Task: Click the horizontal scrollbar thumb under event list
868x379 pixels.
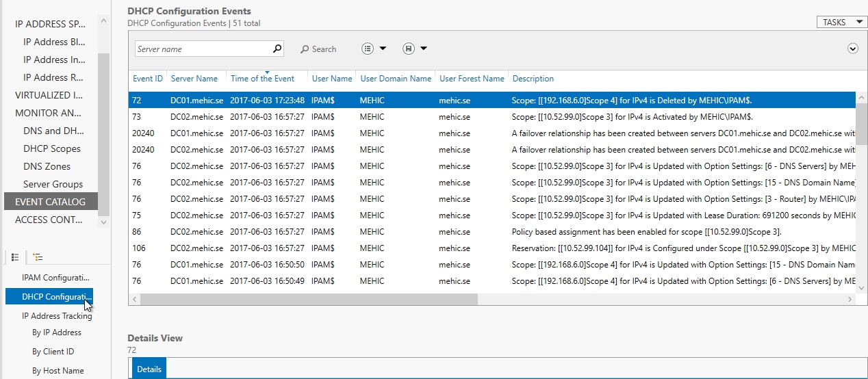Action: tap(308, 299)
